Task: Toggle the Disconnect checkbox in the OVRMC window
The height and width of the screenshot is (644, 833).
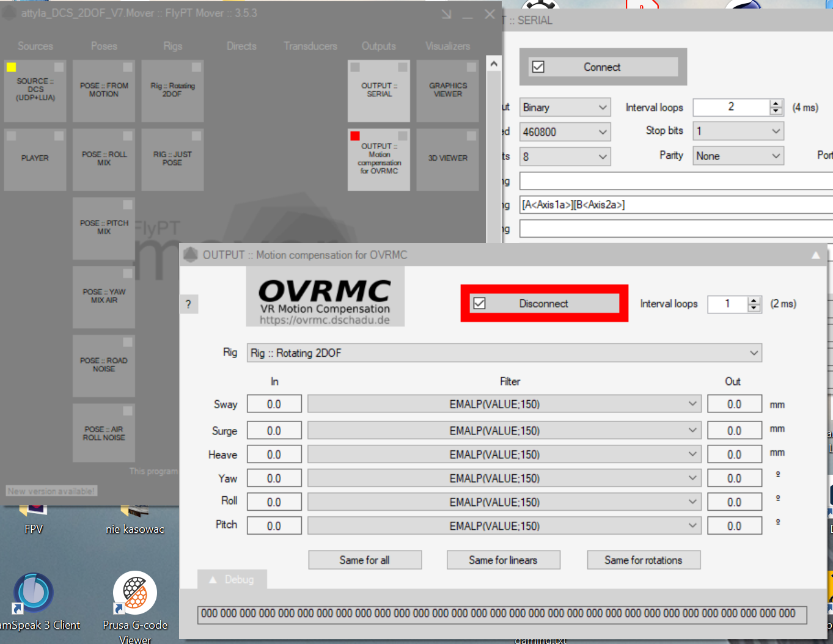Action: coord(480,303)
